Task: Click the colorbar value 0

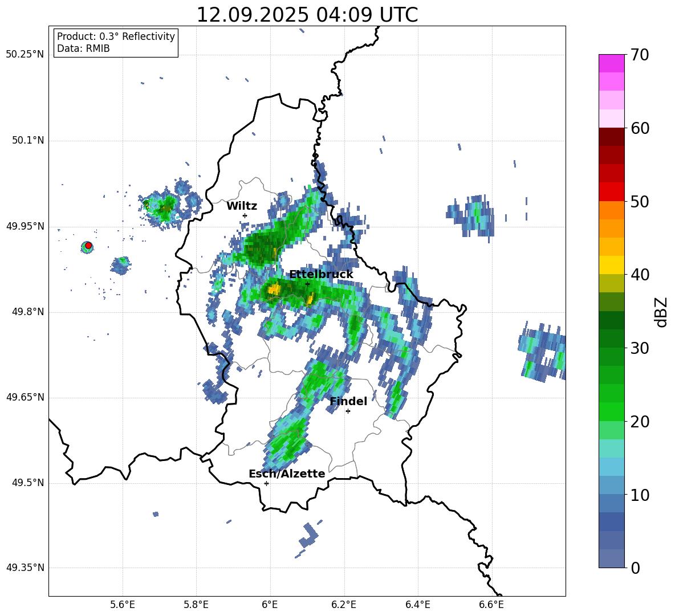Action: 636,568
